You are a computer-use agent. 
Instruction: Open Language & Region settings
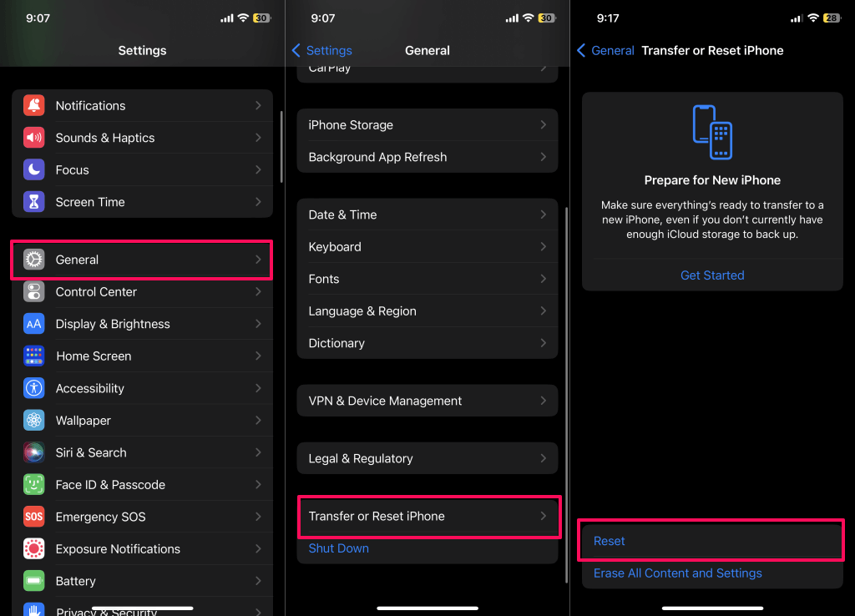[427, 311]
